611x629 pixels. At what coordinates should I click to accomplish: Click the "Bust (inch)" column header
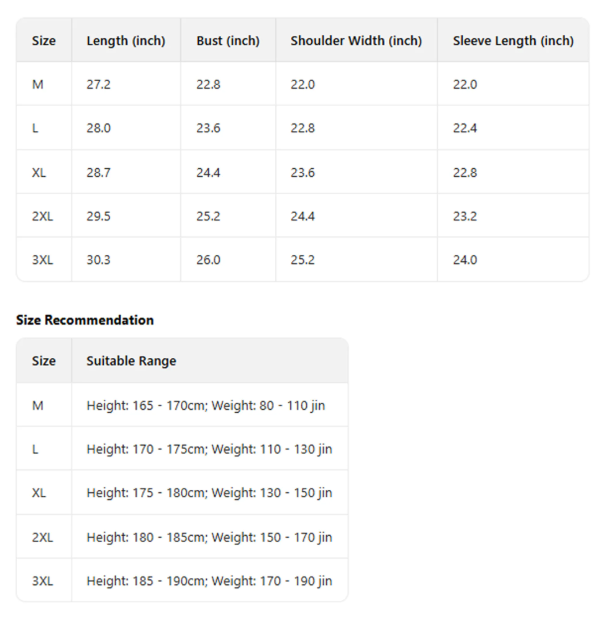pyautogui.click(x=228, y=41)
